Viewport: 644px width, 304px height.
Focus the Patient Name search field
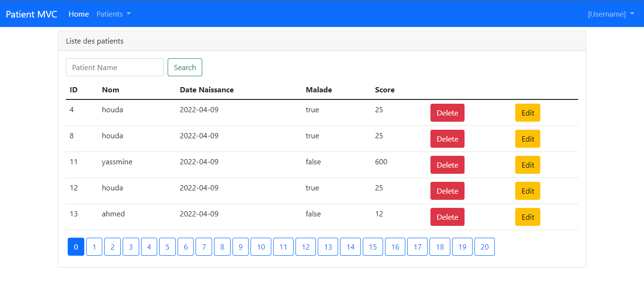point(115,67)
